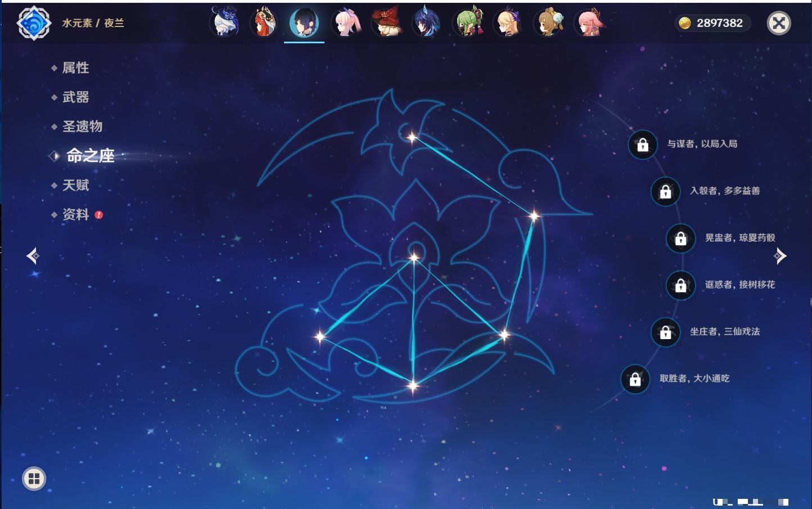Switch to Klee's red-hat portrait
The width and height of the screenshot is (812, 509).
[x=386, y=22]
